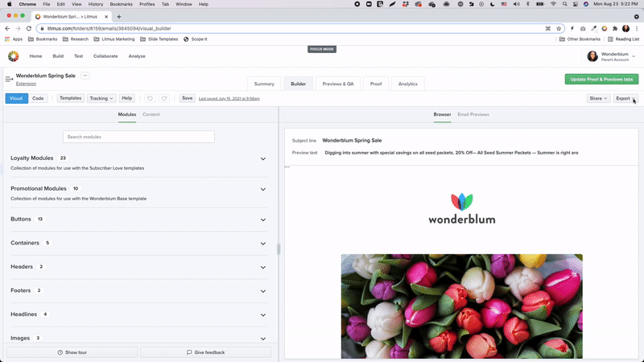Viewport: 644px width, 362px height.
Task: Switch to the Analytics tab
Action: coord(408,84)
